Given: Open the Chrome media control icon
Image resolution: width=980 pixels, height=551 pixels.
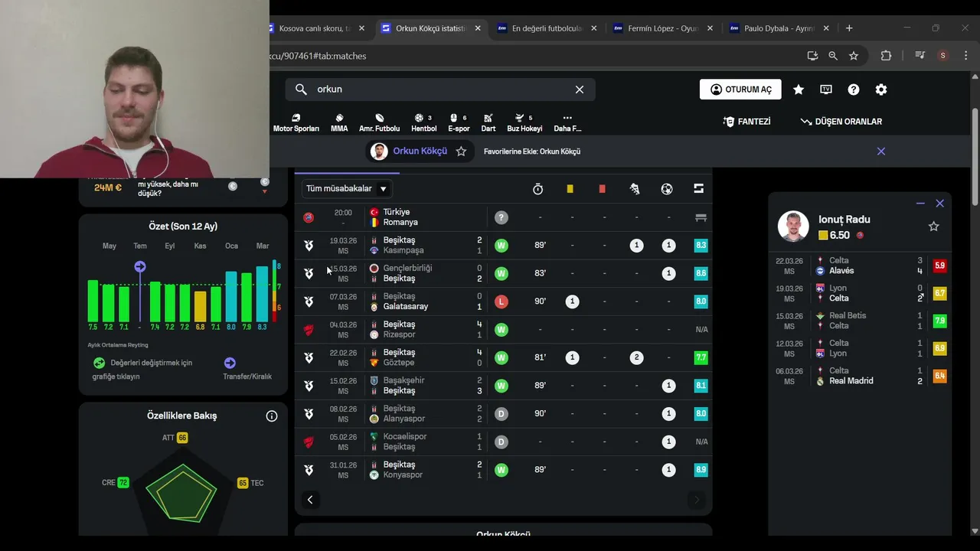Looking at the screenshot, I should coord(921,56).
